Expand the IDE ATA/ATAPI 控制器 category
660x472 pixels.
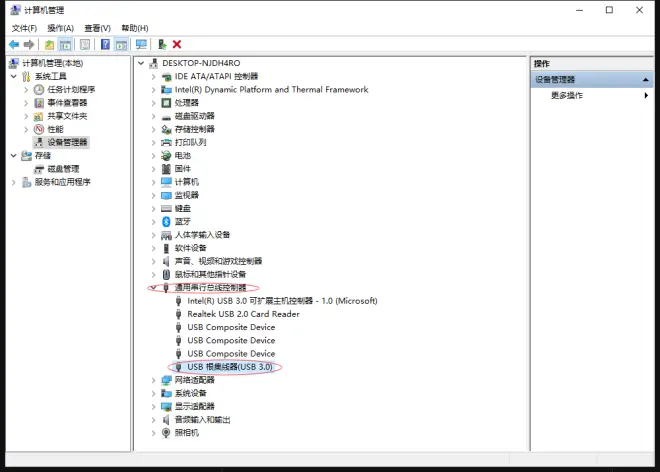tap(154, 77)
